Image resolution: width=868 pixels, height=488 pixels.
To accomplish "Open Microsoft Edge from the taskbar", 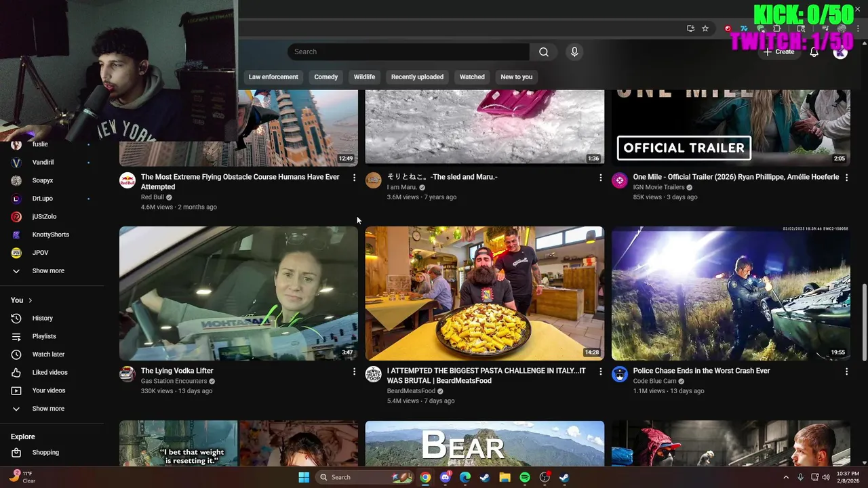I will [x=465, y=477].
